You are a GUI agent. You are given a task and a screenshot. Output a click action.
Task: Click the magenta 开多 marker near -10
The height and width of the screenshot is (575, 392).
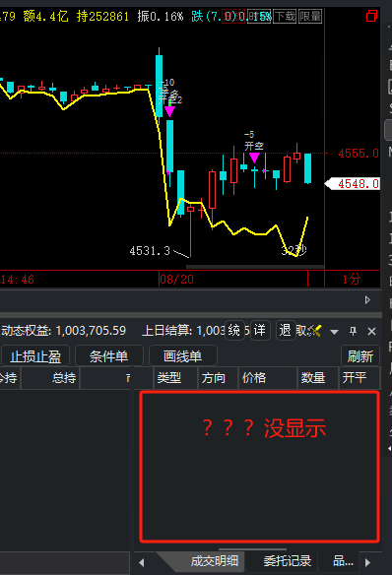pyautogui.click(x=169, y=111)
